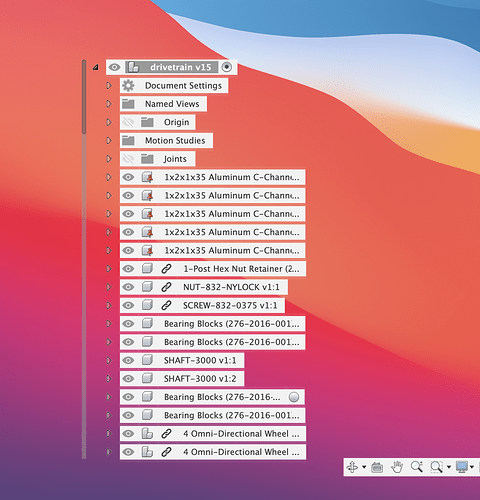
Task: Click drivetrain v15 activate radio button
Action: (227, 67)
